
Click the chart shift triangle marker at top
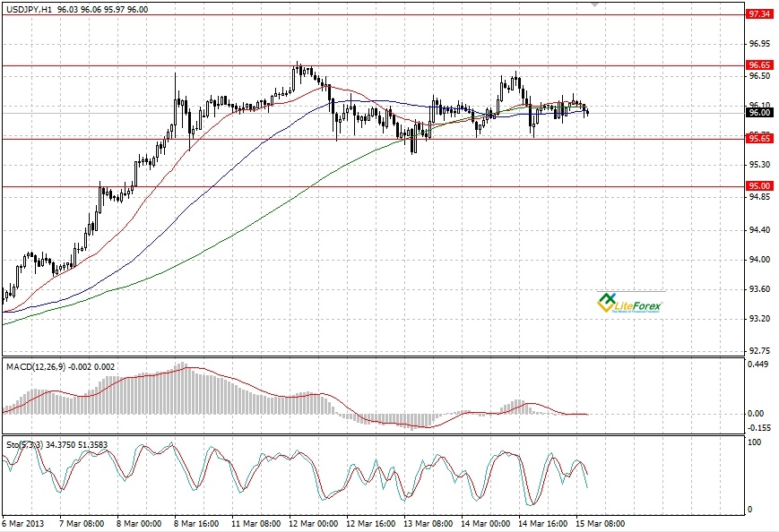point(594,4)
